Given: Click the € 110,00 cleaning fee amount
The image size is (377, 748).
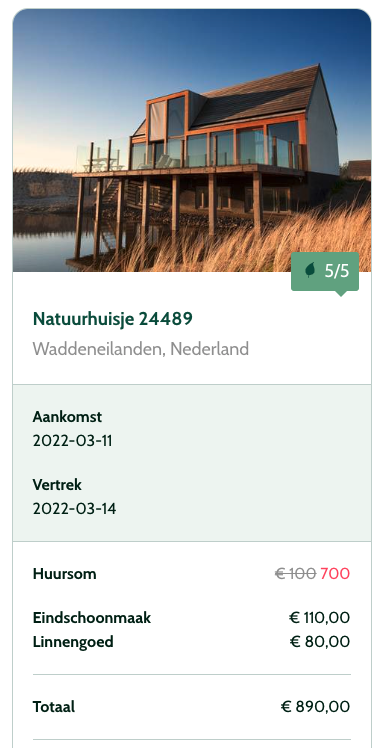Looking at the screenshot, I should [319, 618].
